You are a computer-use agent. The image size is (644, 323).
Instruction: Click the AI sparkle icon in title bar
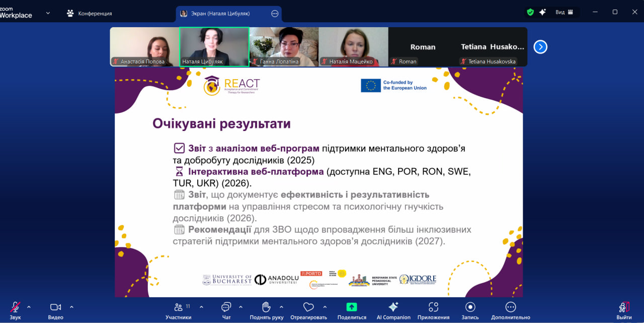point(542,12)
